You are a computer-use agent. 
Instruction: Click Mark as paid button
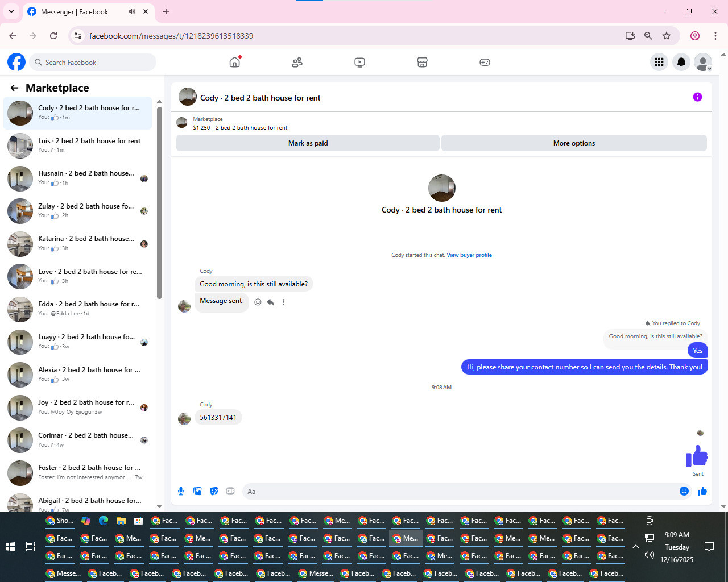pyautogui.click(x=308, y=143)
